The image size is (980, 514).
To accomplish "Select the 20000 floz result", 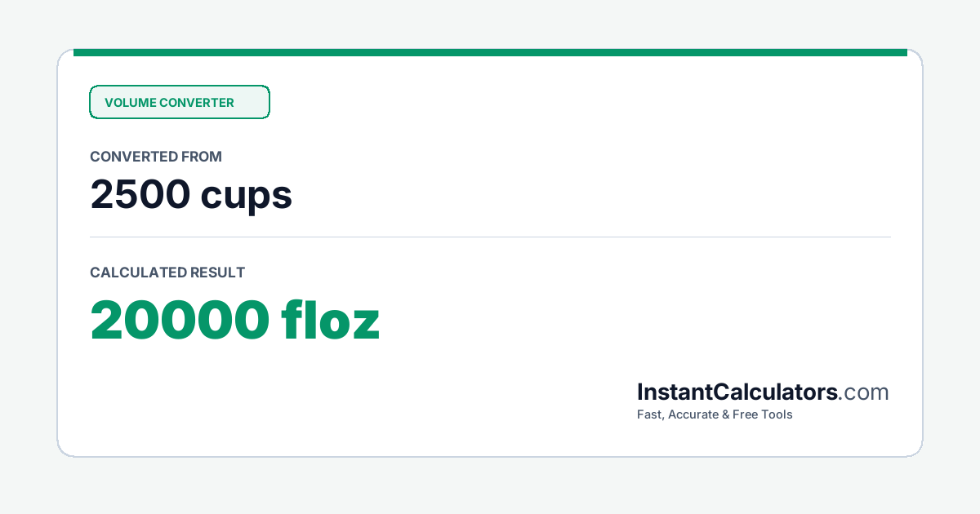I will (x=235, y=320).
